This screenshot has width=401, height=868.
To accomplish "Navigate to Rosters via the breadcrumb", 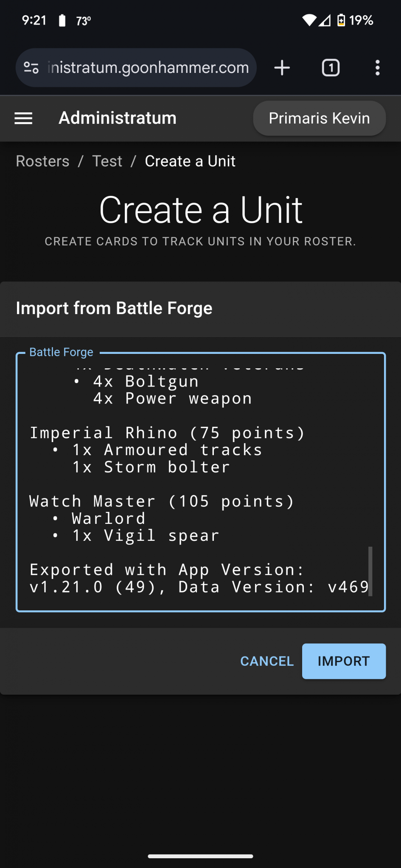I will pyautogui.click(x=42, y=161).
